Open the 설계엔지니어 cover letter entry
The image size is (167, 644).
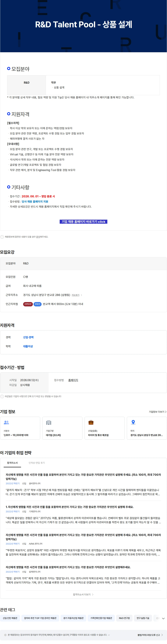point(83,575)
